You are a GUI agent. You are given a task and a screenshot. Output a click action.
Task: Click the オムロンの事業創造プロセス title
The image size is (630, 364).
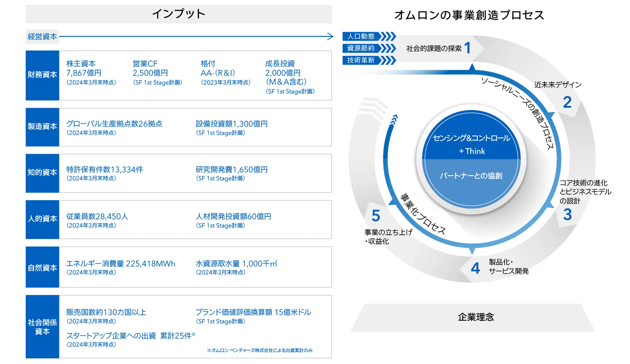coord(469,15)
